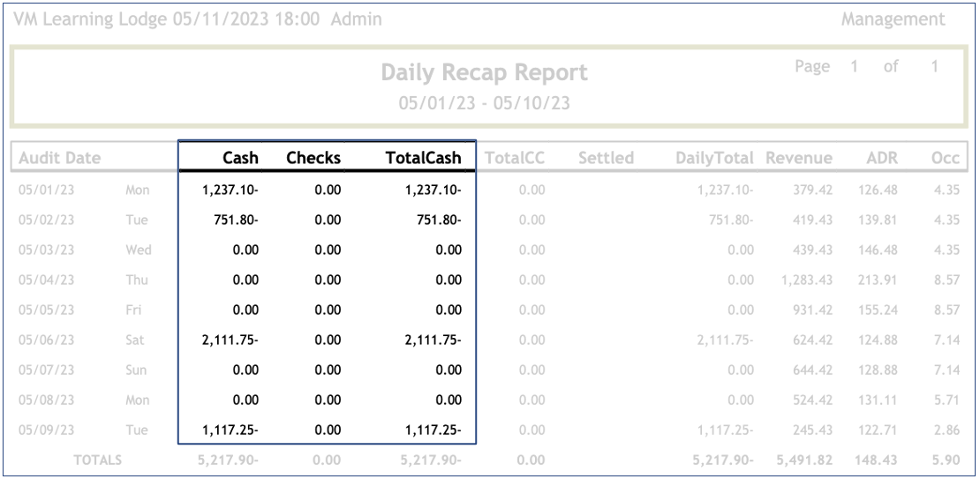
Task: Click the Management label in the top-right corner
Action: [x=893, y=19]
